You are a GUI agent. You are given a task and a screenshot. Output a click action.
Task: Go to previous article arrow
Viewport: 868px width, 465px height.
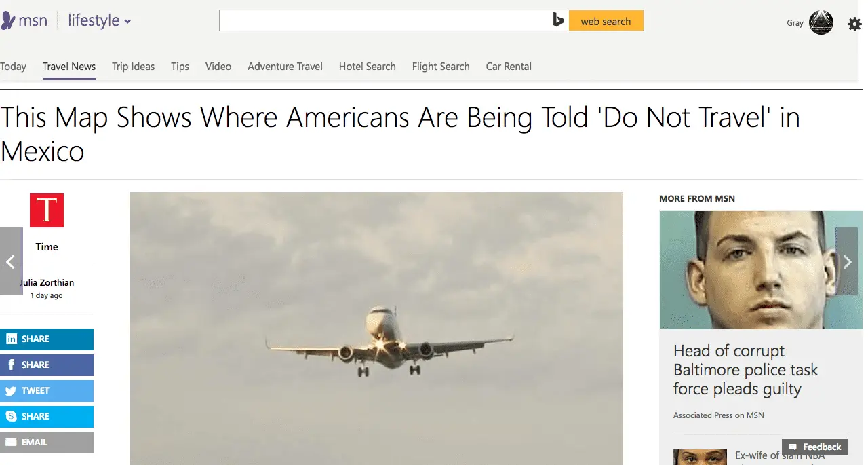(x=11, y=261)
